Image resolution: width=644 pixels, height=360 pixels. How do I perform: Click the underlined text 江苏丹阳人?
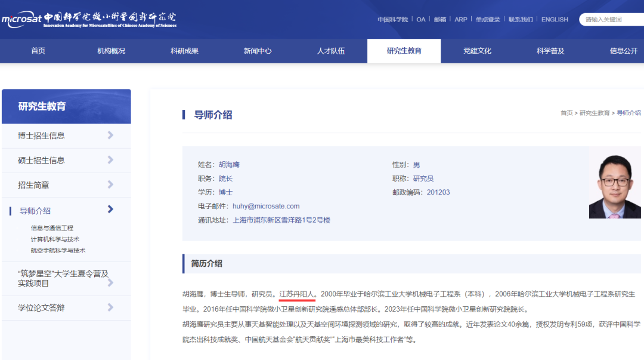[x=296, y=294]
